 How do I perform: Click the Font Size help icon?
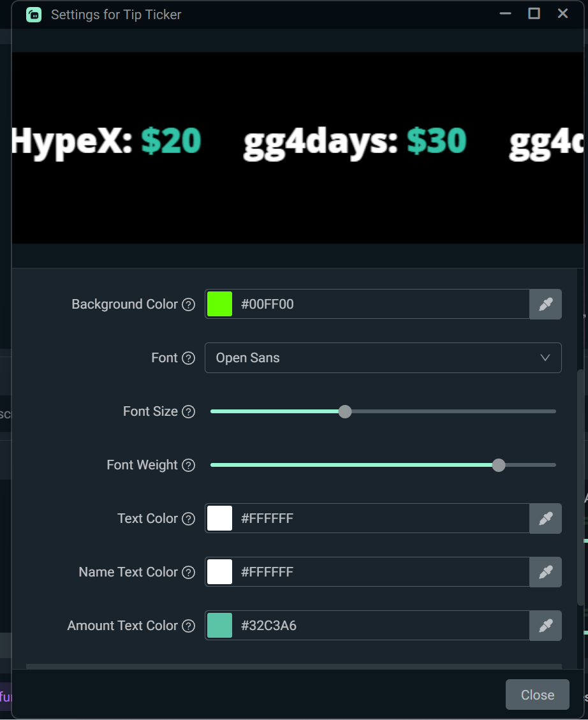click(x=188, y=412)
